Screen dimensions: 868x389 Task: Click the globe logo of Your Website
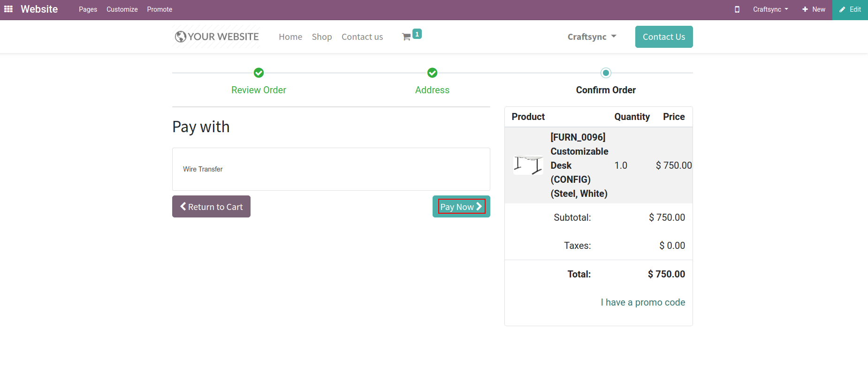click(181, 37)
